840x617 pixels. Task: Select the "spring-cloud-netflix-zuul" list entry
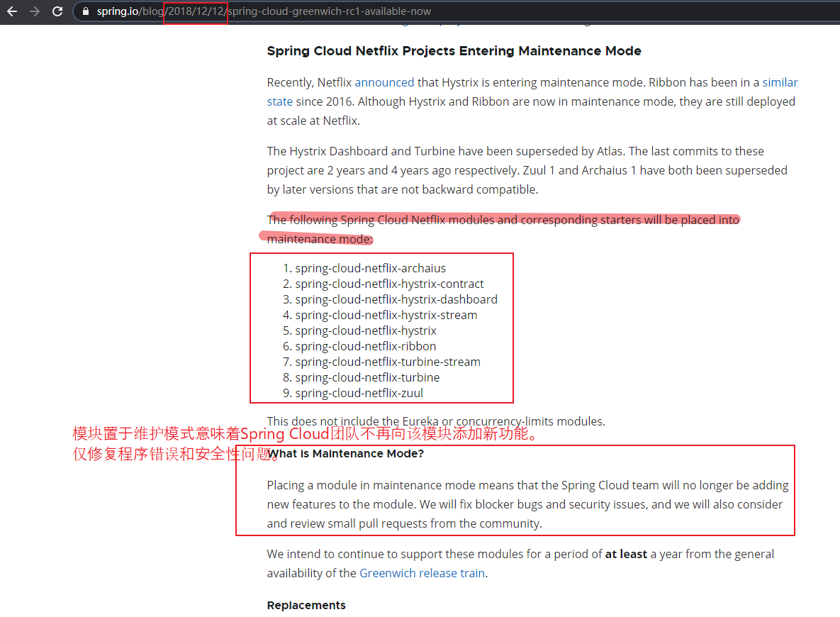[x=359, y=392]
